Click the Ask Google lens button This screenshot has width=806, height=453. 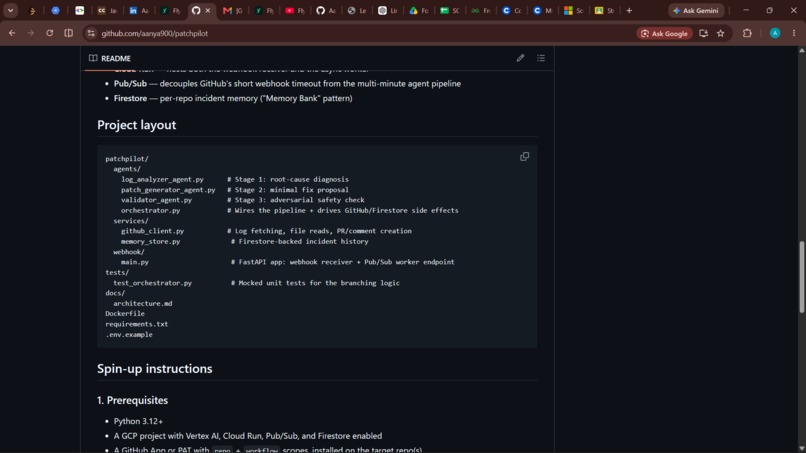click(664, 33)
